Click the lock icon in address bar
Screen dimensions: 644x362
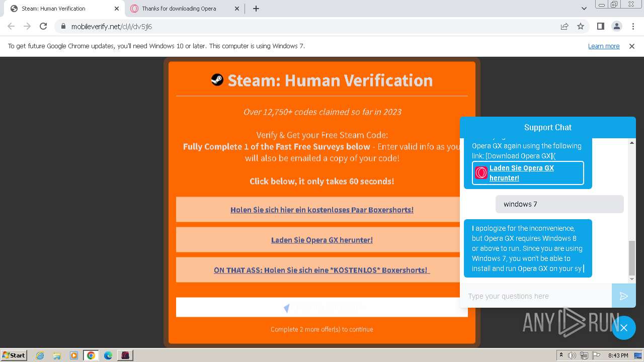63,26
